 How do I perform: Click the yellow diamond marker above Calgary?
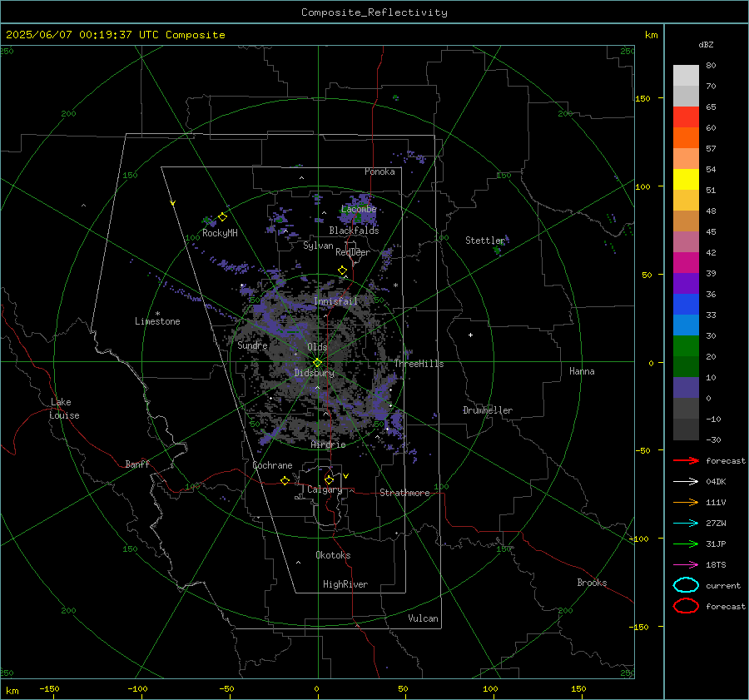click(x=329, y=479)
